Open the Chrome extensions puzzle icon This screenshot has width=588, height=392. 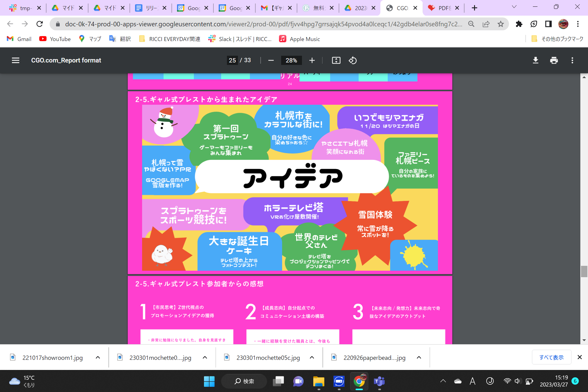[519, 24]
